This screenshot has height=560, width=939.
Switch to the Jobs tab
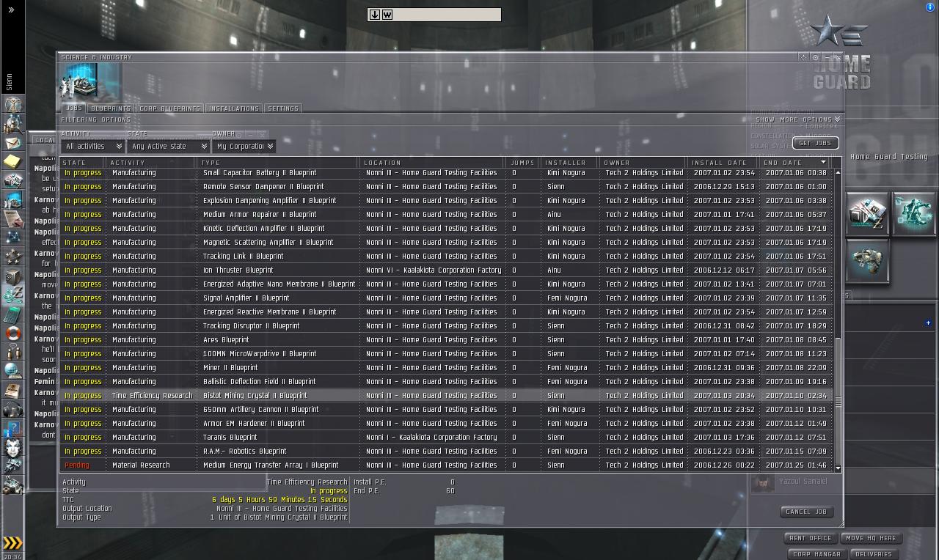[x=74, y=108]
